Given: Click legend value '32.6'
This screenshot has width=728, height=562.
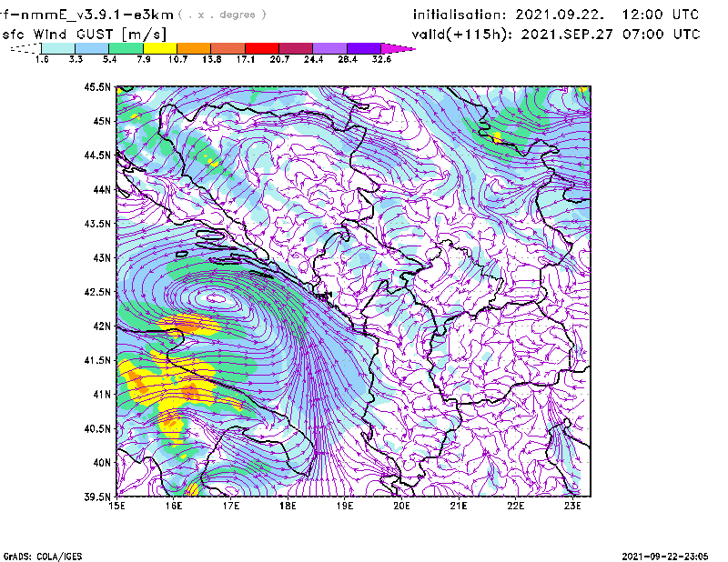Looking at the screenshot, I should click(381, 59).
